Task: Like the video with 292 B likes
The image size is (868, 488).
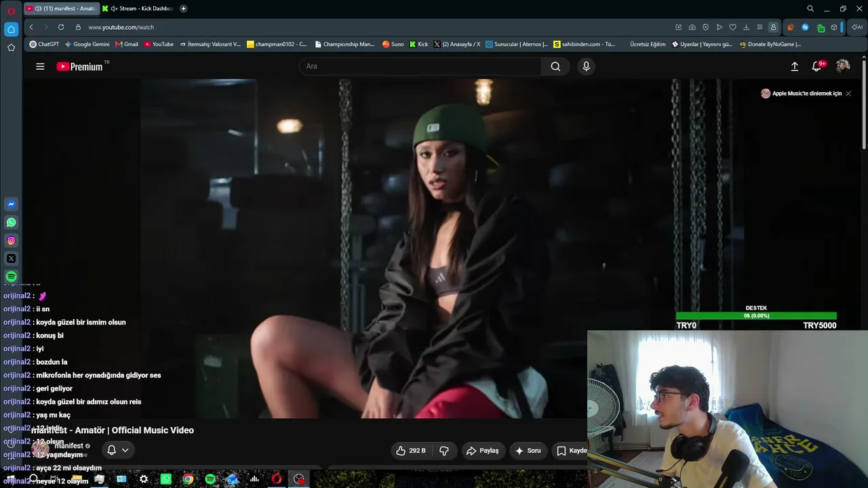Action: pos(411,451)
